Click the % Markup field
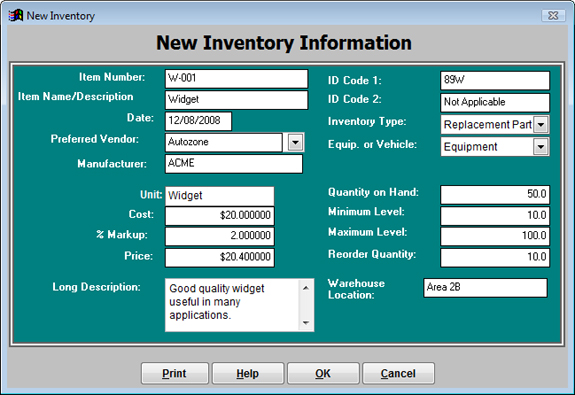The height and width of the screenshot is (395, 575). [x=220, y=236]
